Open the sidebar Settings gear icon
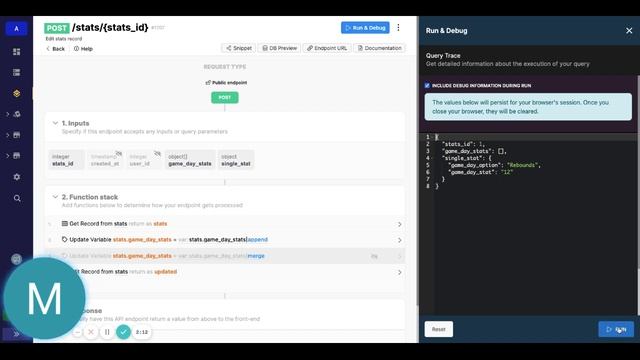This screenshot has height=360, width=640. coord(17,177)
